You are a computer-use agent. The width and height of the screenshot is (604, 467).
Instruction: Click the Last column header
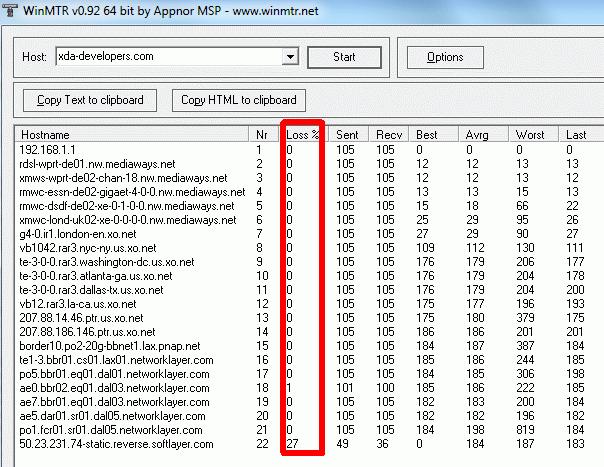(580, 134)
